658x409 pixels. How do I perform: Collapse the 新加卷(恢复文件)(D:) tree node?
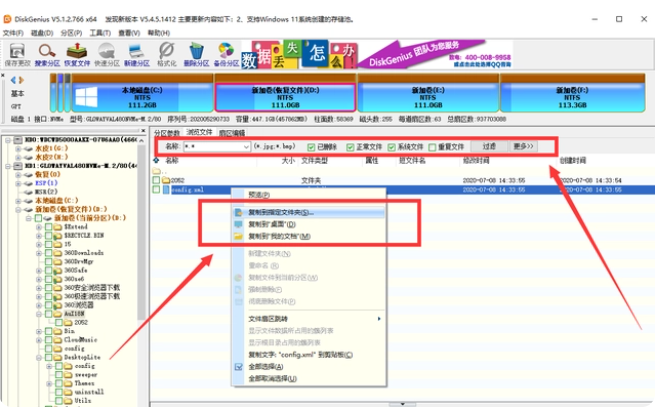click(x=18, y=209)
